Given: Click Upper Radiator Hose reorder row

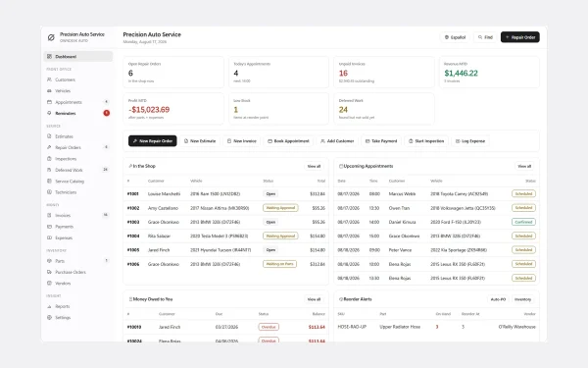Looking at the screenshot, I should click(x=436, y=327).
